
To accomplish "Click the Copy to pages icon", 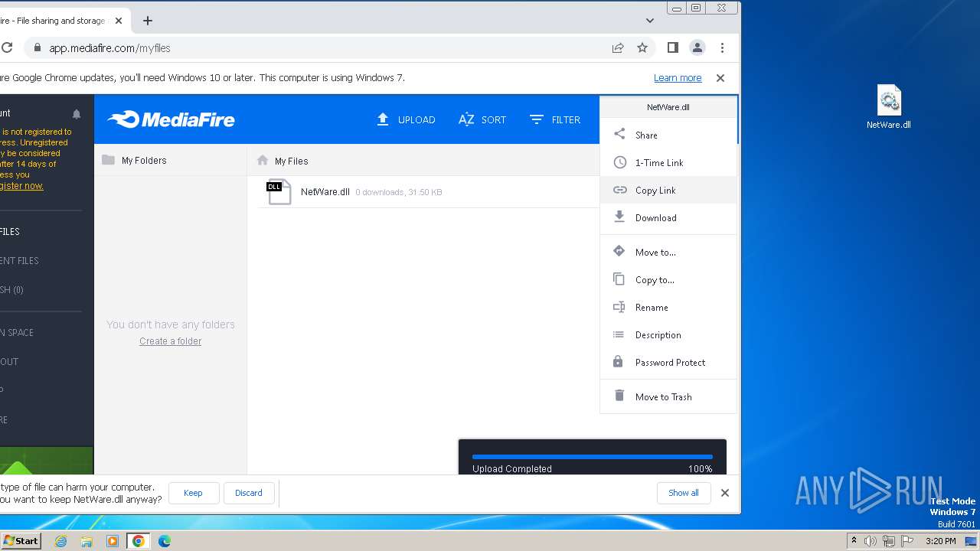I will coord(619,279).
